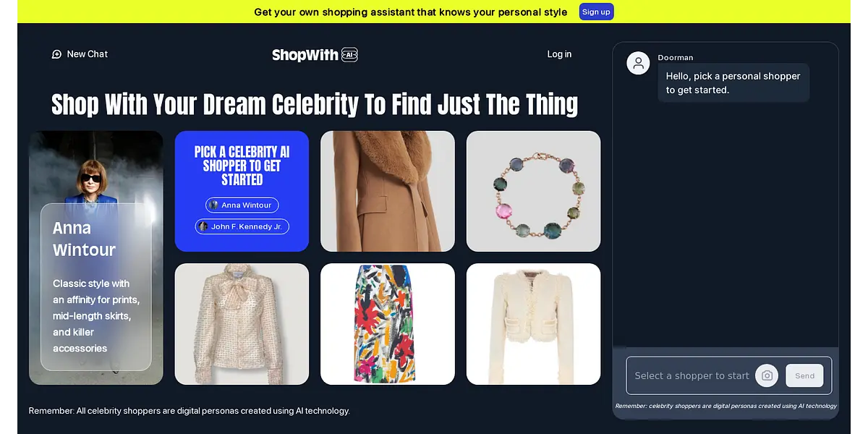Viewport: 868px width, 434px height.
Task: Start a New Chat
Action: tap(80, 54)
